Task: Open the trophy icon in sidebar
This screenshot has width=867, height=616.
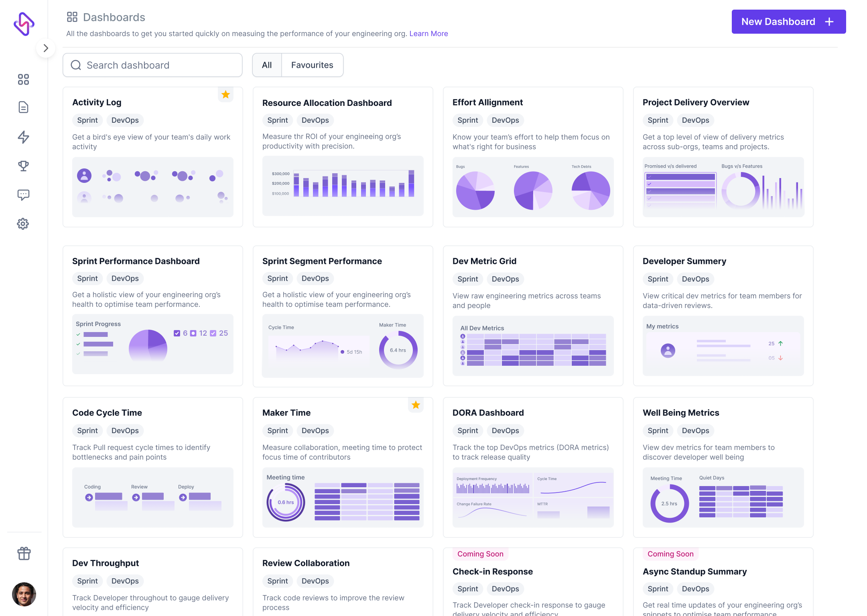Action: click(23, 166)
